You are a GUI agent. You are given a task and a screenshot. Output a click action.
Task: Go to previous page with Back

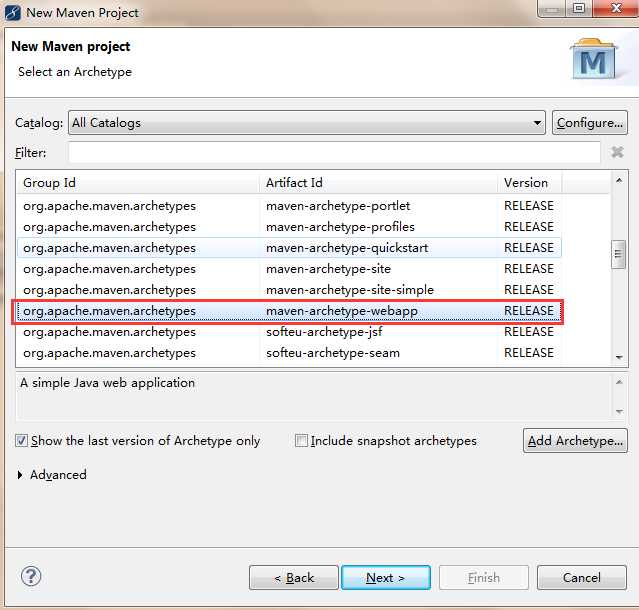tap(294, 577)
